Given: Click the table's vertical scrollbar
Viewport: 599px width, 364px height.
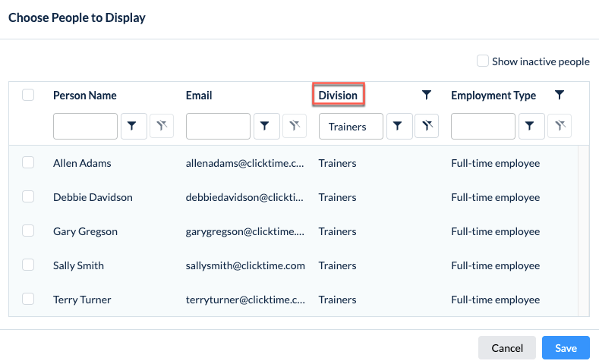Looking at the screenshot, I should [x=584, y=231].
